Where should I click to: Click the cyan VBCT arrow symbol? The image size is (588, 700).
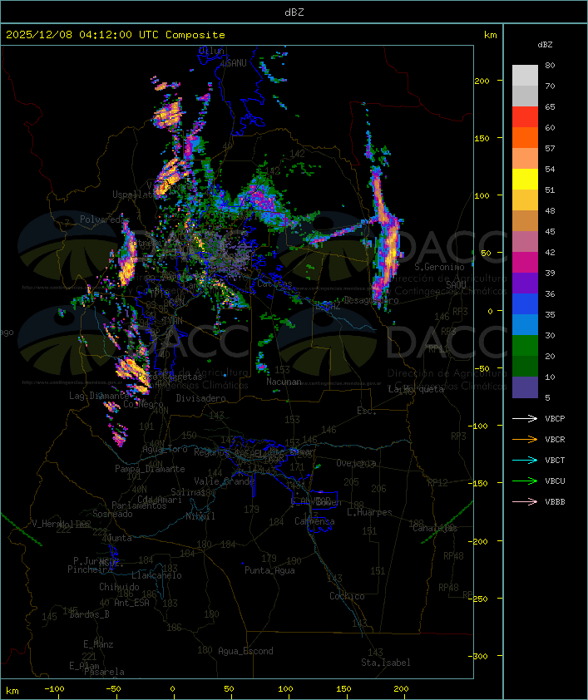(525, 460)
